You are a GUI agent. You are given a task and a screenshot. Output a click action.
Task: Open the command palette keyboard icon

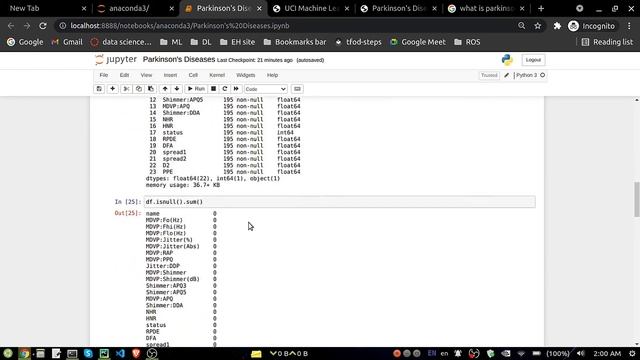[297, 89]
